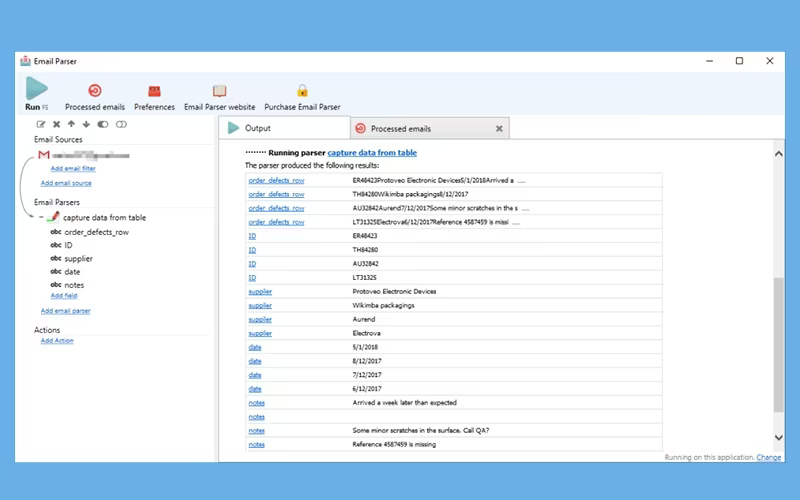This screenshot has height=500, width=800.
Task: Select the Gmail email source
Action: [x=84, y=155]
